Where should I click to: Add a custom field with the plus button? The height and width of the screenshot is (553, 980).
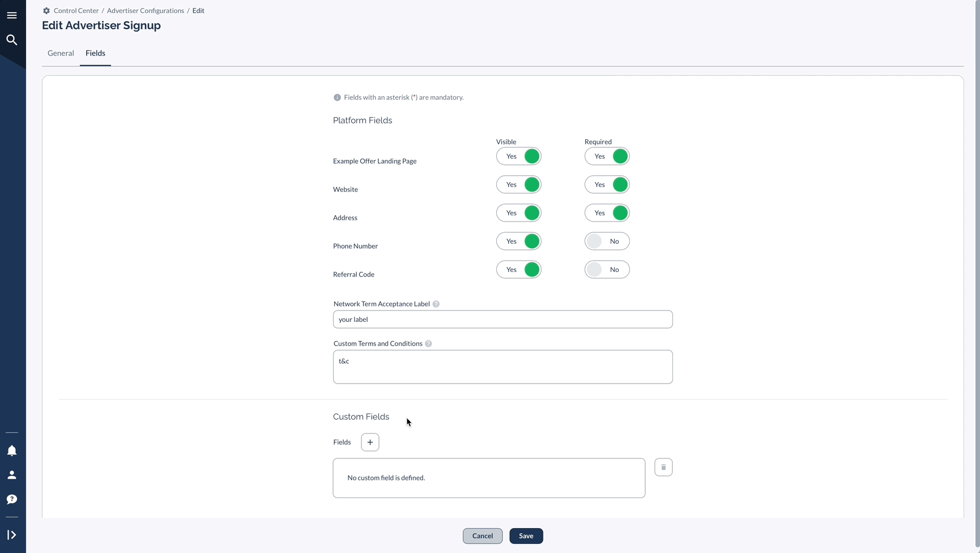tap(370, 442)
